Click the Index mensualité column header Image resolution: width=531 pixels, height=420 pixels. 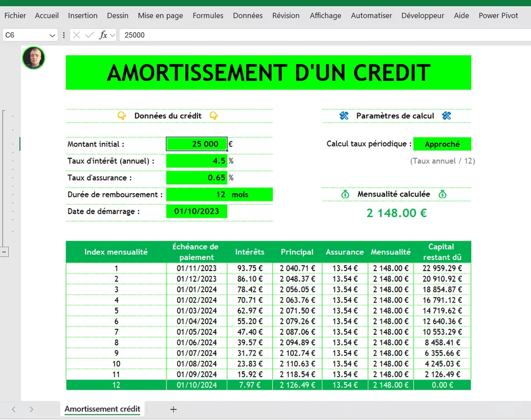click(116, 252)
